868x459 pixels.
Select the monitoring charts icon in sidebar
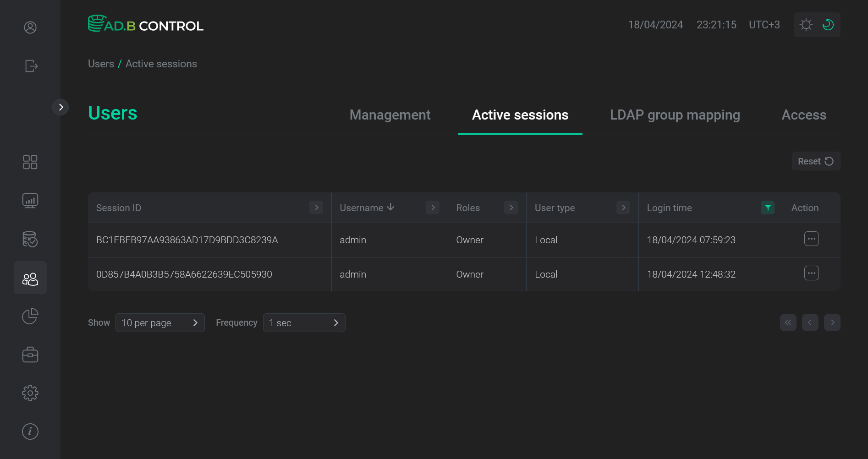click(30, 200)
